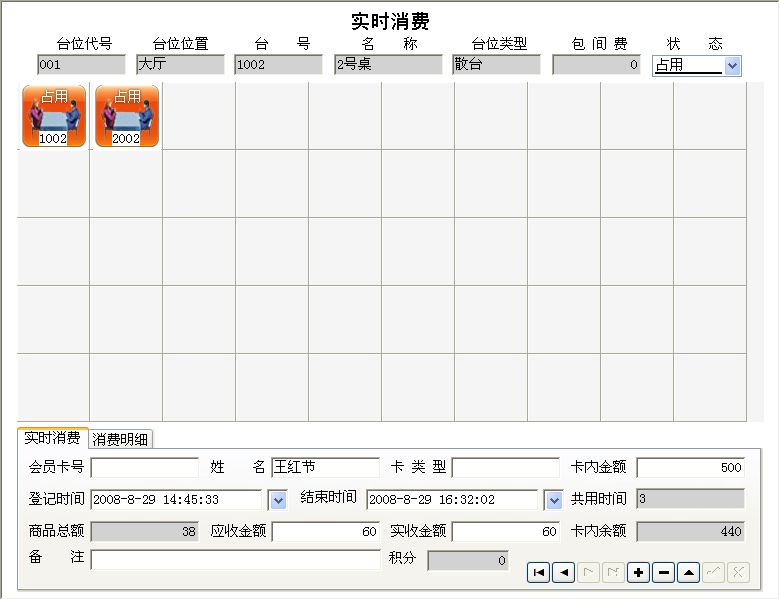Click the 积分 field showing 0

coord(468,561)
